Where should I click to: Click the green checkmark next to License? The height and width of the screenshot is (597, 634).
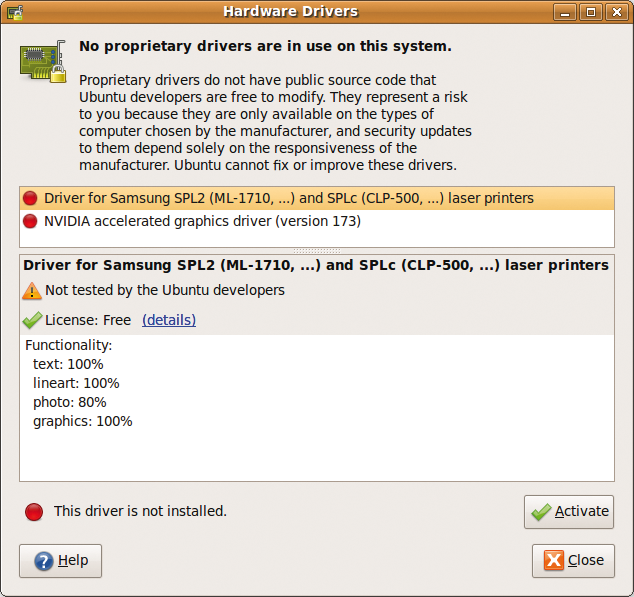pyautogui.click(x=32, y=320)
